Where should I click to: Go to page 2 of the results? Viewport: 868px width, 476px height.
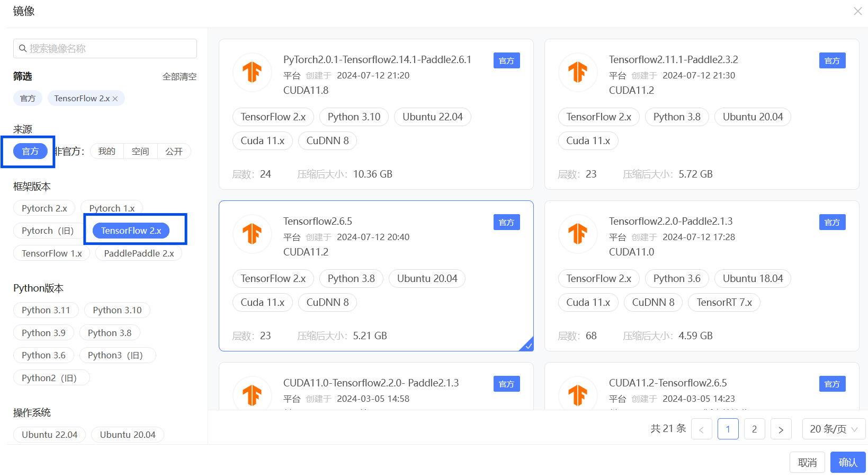(754, 429)
